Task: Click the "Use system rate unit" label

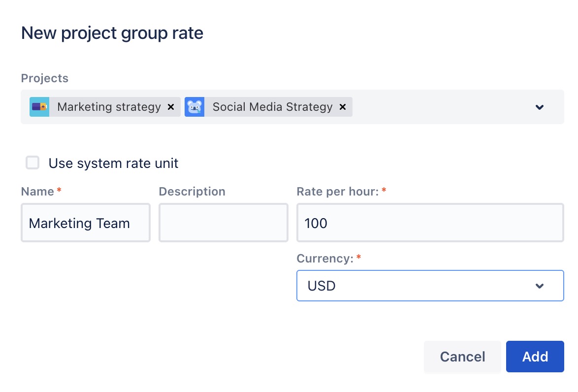Action: point(113,163)
